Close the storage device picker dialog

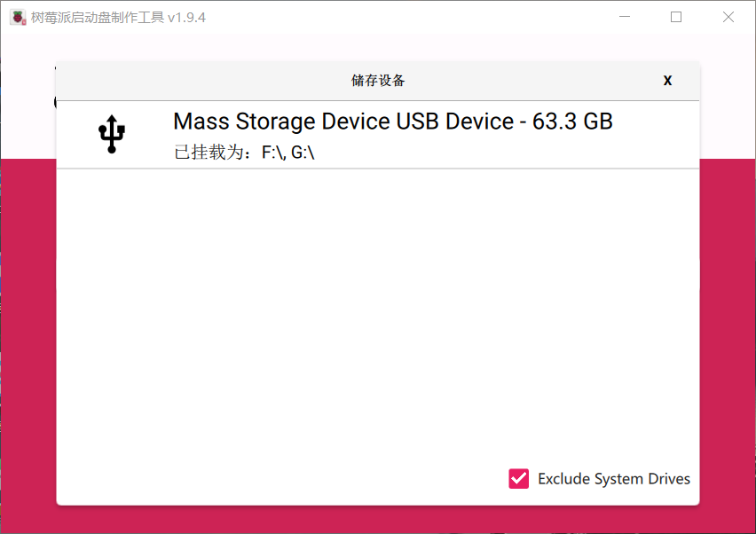(x=667, y=80)
